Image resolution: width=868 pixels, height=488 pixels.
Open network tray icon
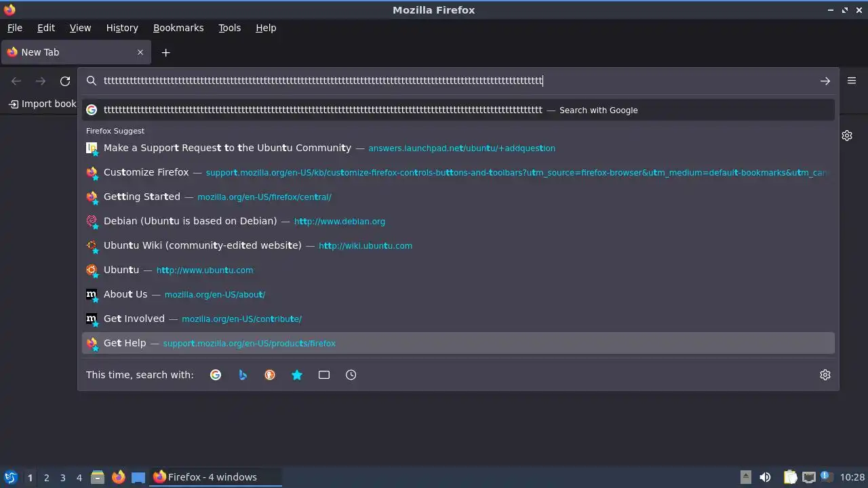[808, 477]
